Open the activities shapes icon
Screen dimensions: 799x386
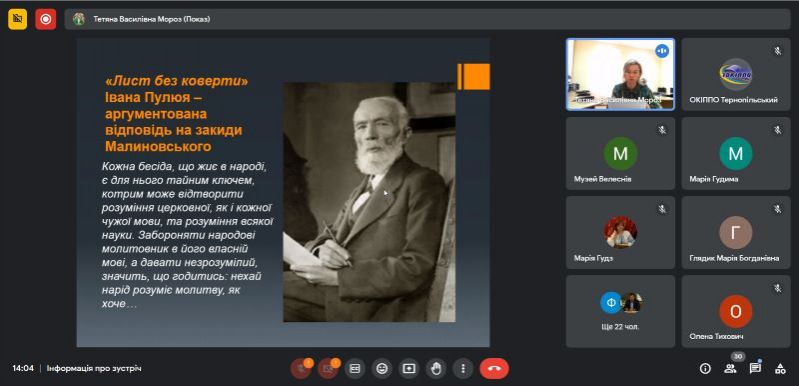tap(780, 368)
